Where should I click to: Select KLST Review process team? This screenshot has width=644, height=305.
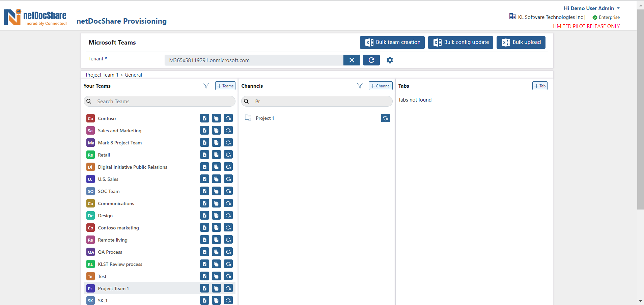(x=120, y=264)
